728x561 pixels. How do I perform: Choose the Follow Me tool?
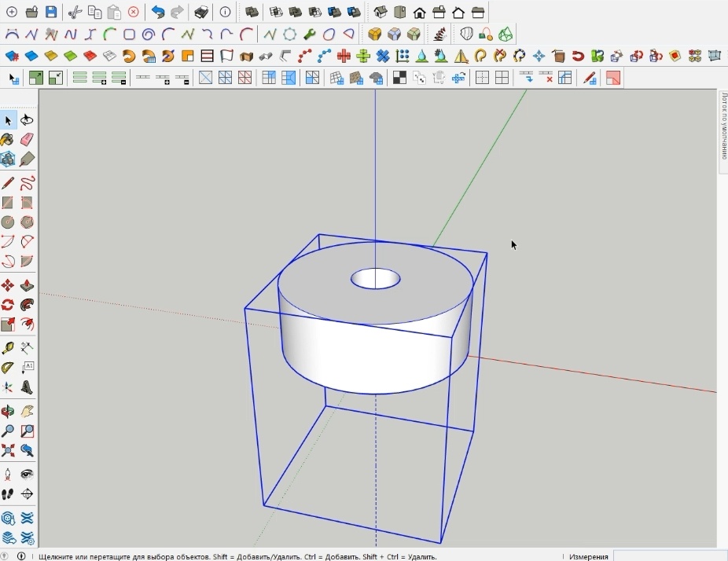pyautogui.click(x=27, y=304)
